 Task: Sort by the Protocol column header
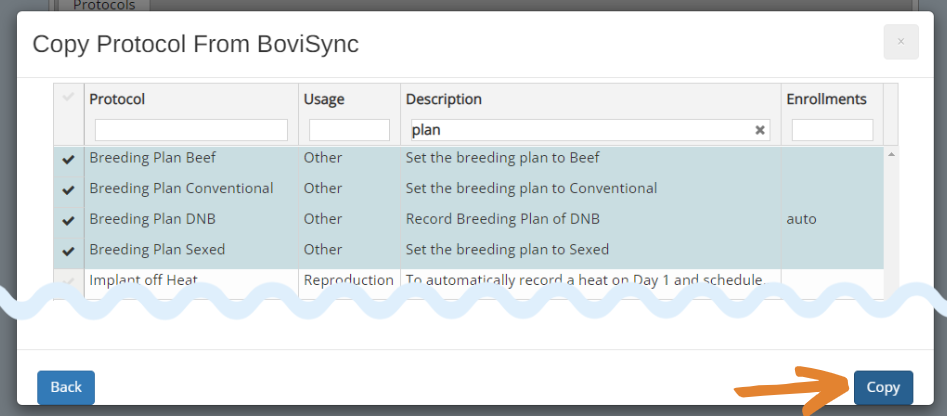[x=117, y=99]
